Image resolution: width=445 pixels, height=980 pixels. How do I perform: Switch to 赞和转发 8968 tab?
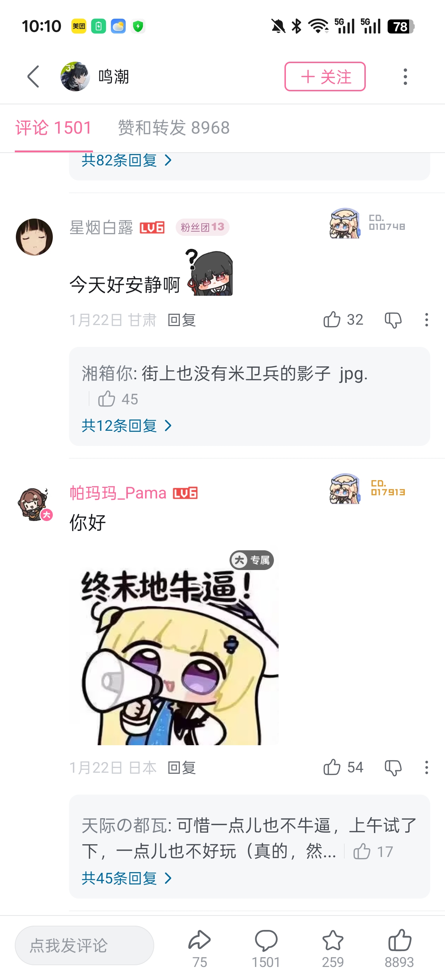174,128
